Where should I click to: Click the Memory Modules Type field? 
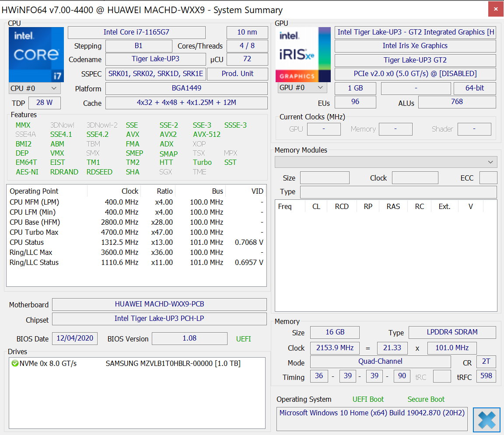click(398, 192)
